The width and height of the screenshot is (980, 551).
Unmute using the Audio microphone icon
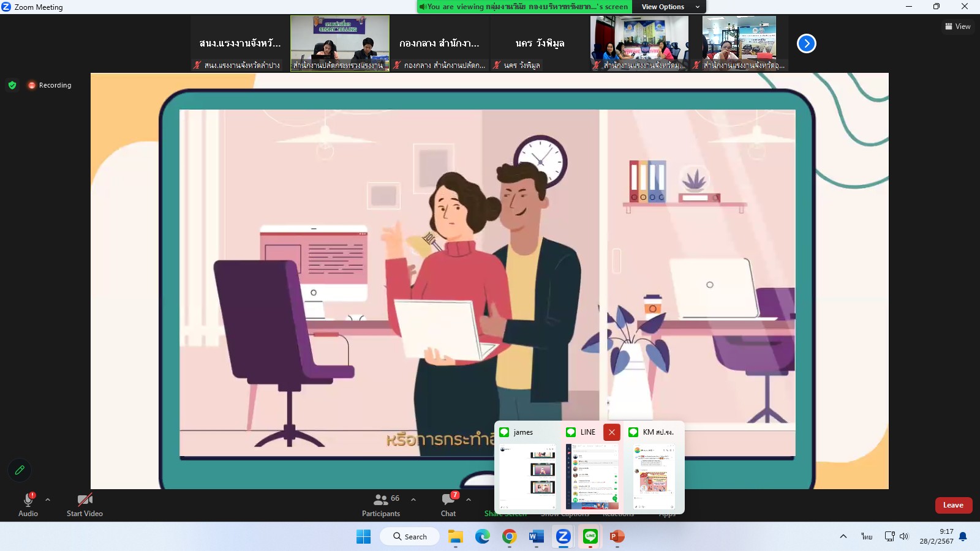pyautogui.click(x=28, y=504)
